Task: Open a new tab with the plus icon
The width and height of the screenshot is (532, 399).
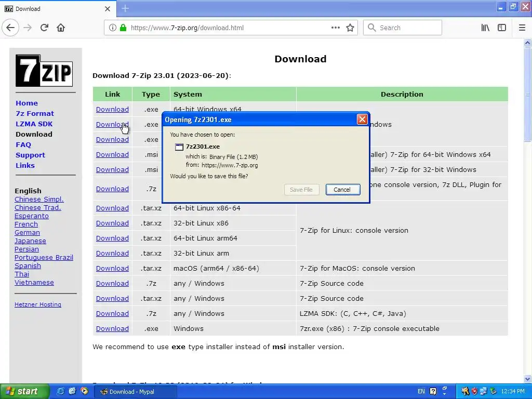Action: [125, 8]
